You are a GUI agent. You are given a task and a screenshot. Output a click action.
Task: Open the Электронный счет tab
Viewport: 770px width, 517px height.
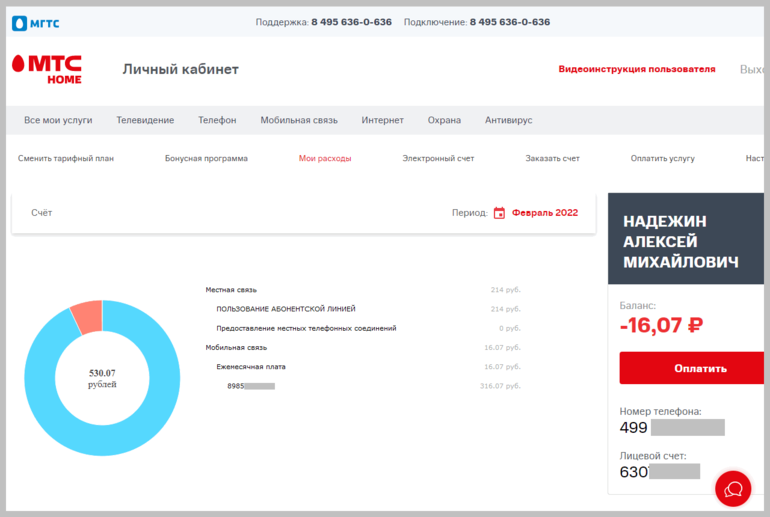coord(438,159)
